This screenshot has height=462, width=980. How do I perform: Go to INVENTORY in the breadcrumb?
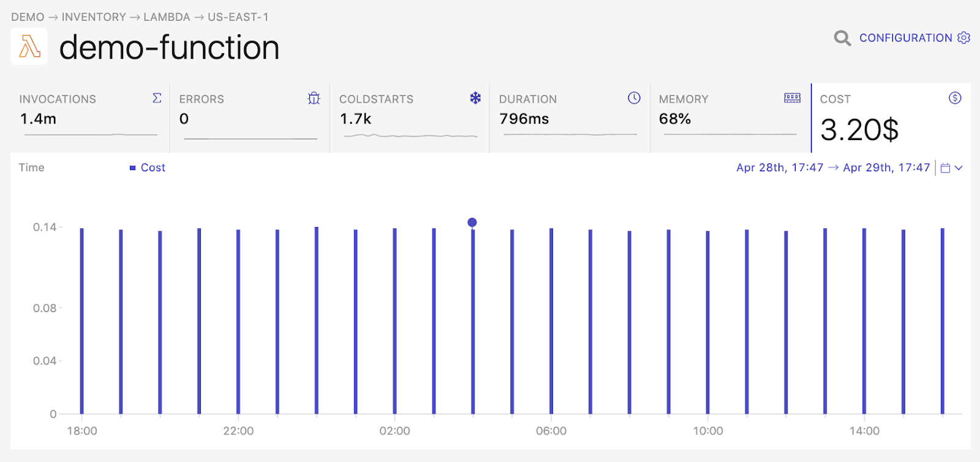coord(94,17)
